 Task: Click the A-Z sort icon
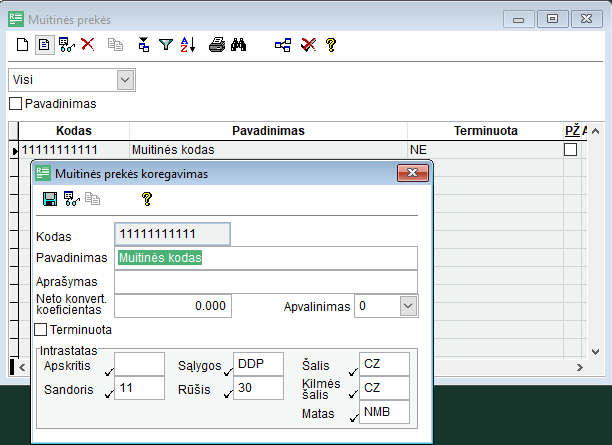pos(188,45)
